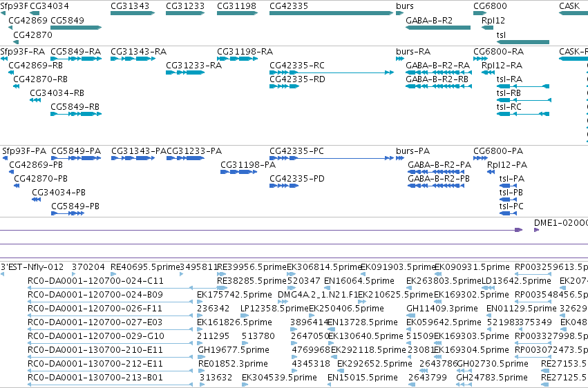Screen dimensions: 588x388
Task: Select protein CG34034-PB
Action: coord(37,200)
